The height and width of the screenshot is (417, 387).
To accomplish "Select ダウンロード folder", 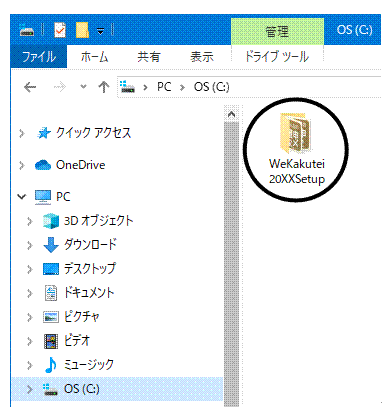I will click(90, 245).
